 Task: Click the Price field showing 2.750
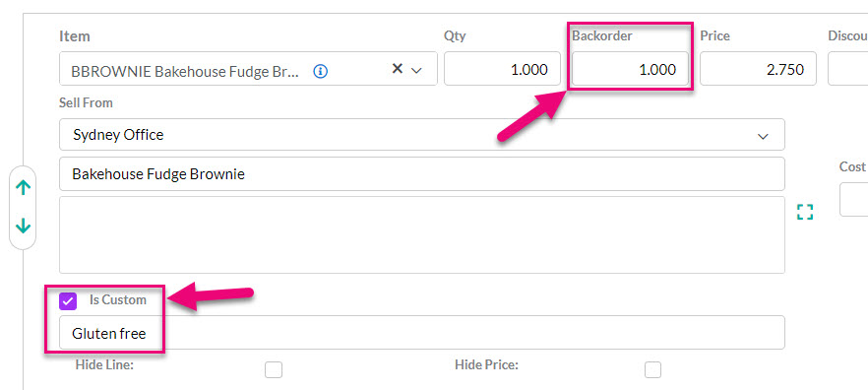[x=758, y=69]
